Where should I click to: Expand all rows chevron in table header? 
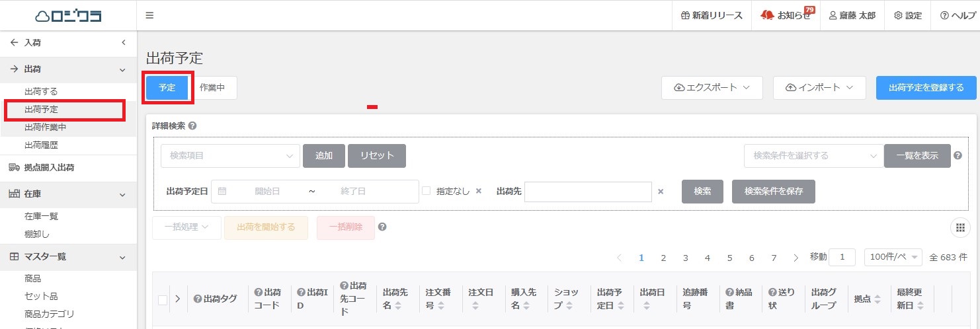pyautogui.click(x=177, y=299)
